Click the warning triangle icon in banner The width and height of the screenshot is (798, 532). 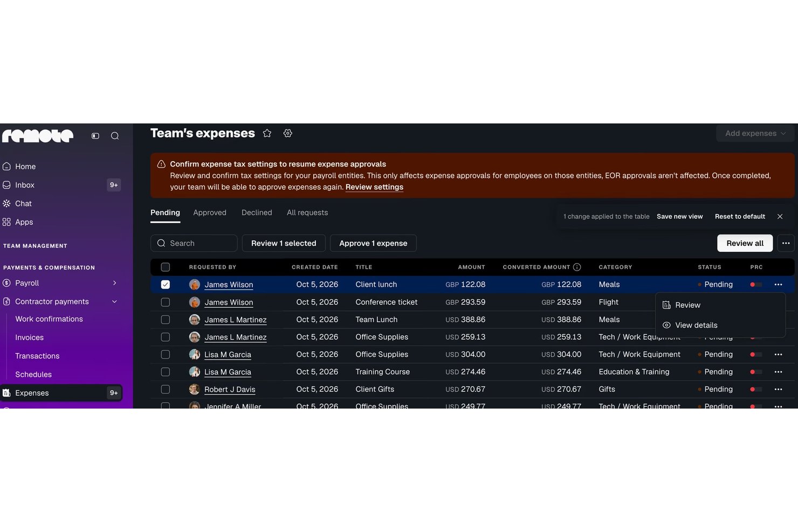click(x=161, y=164)
